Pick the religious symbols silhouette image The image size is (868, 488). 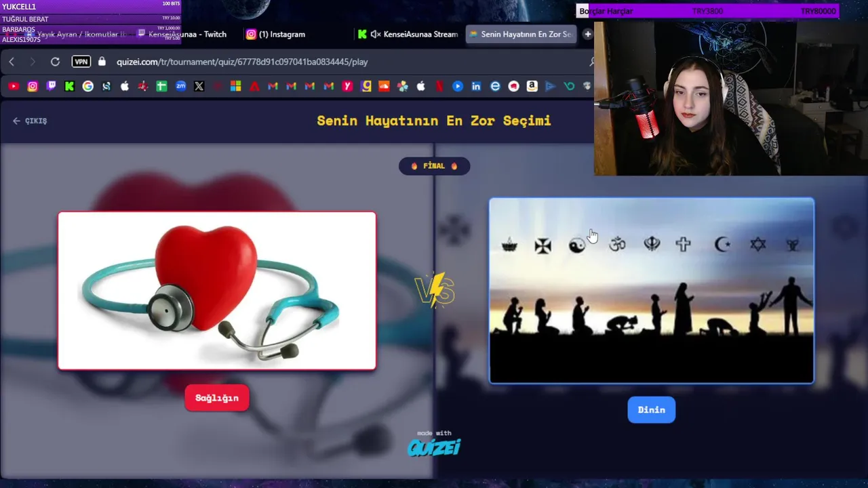tap(652, 291)
